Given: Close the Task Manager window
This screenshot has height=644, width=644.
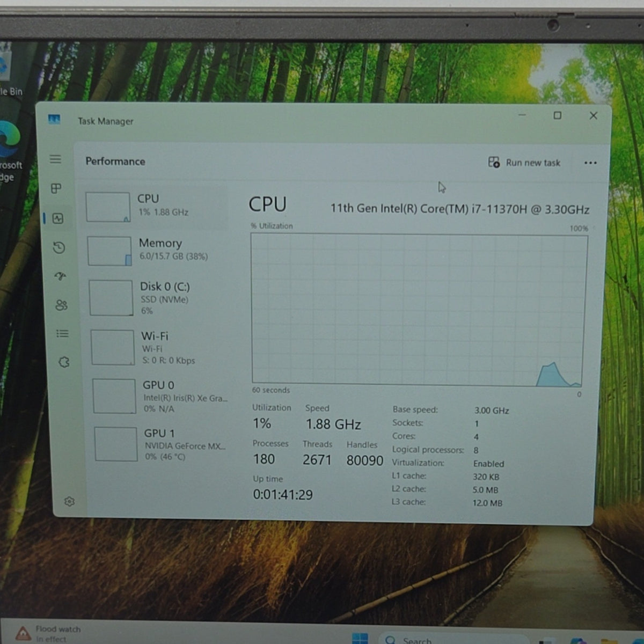Looking at the screenshot, I should [594, 115].
